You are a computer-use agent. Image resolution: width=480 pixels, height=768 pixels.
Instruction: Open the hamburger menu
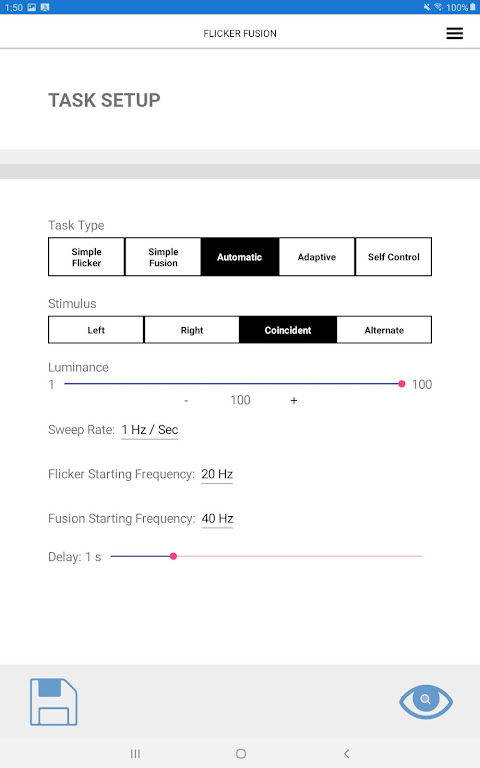tap(455, 33)
